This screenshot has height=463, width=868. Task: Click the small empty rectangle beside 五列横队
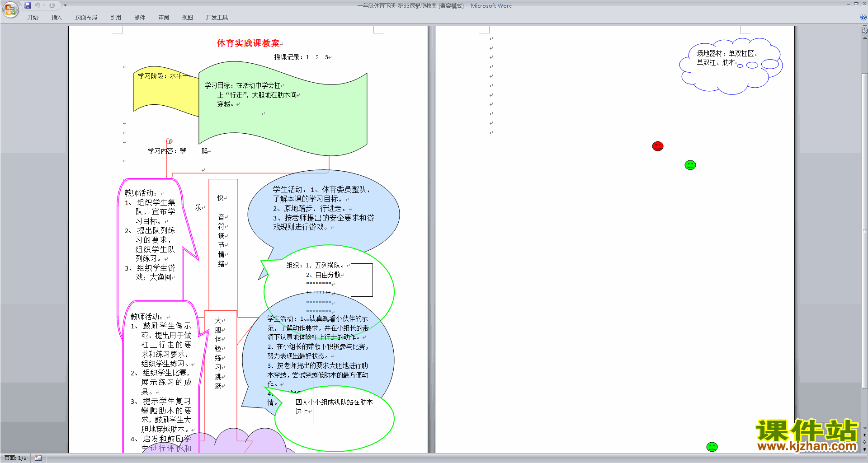click(x=362, y=280)
